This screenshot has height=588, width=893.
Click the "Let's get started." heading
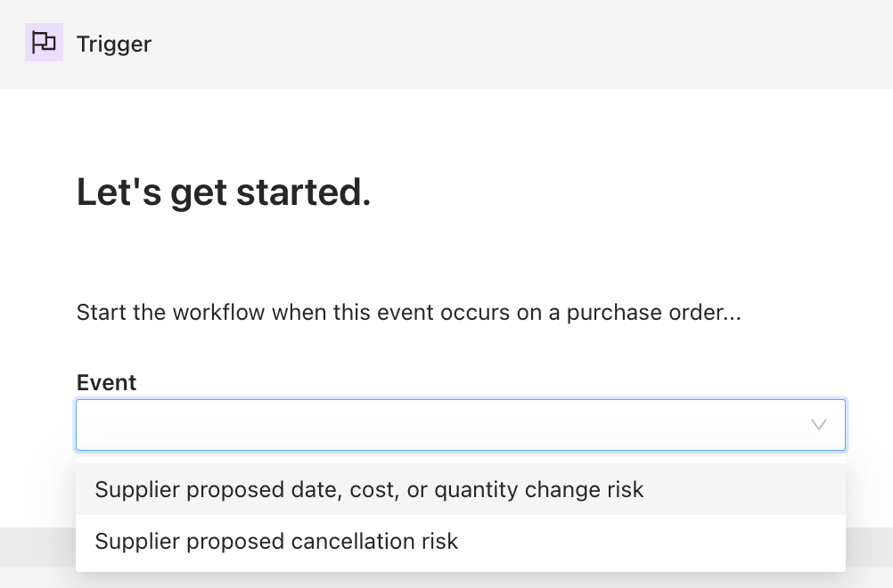224,192
